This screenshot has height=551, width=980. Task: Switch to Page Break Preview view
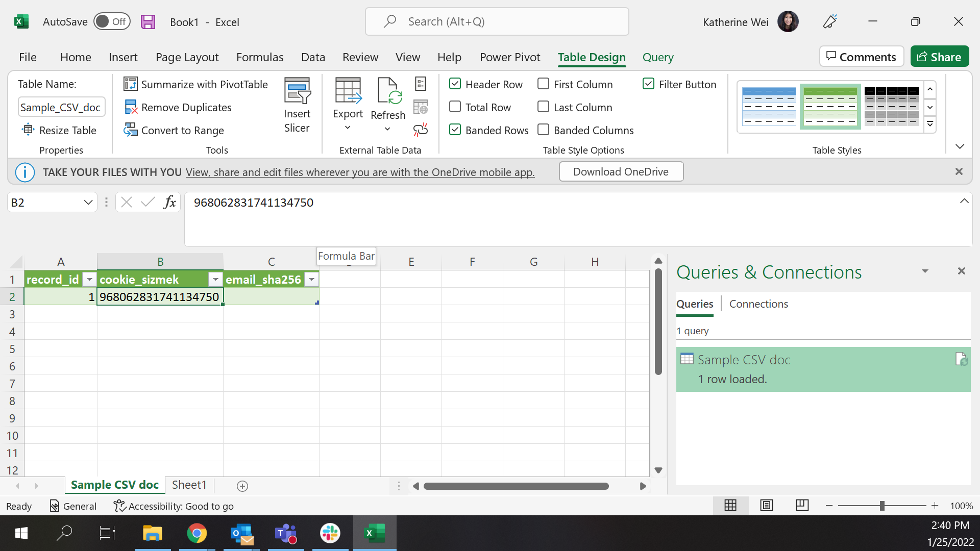click(802, 506)
